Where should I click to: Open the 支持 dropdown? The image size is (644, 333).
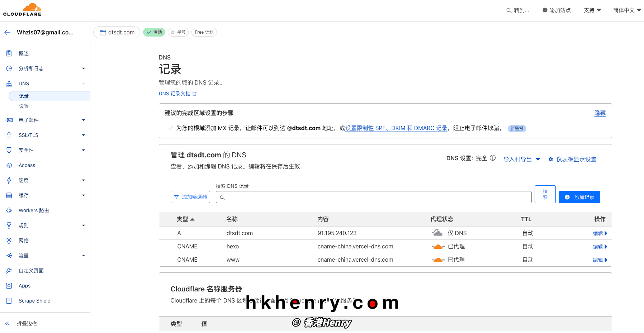592,10
